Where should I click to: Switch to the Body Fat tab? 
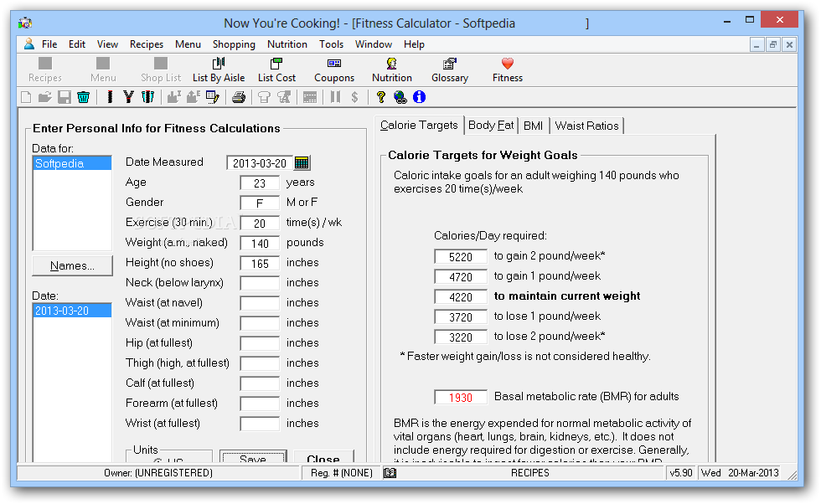tap(491, 125)
